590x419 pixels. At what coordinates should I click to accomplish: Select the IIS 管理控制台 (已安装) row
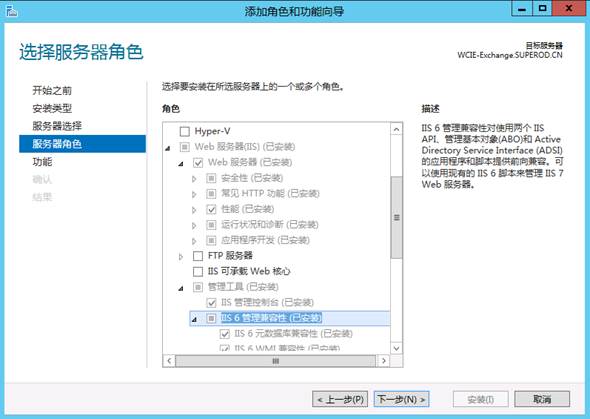pos(267,302)
